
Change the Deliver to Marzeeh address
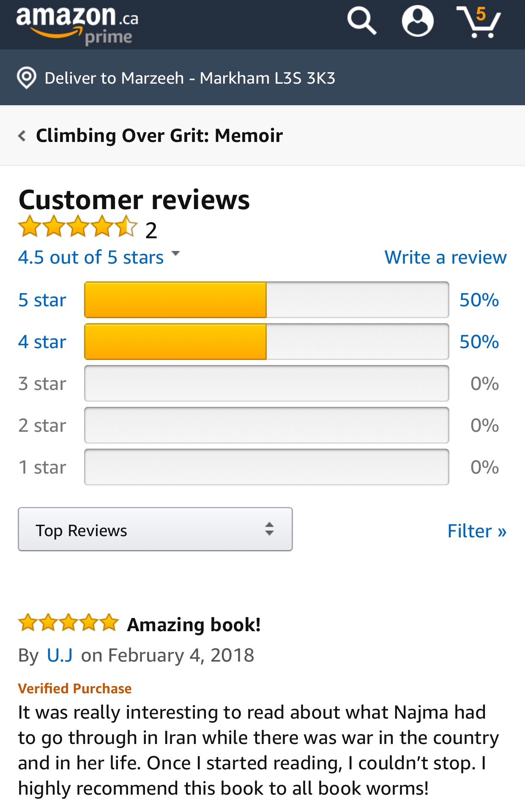190,78
